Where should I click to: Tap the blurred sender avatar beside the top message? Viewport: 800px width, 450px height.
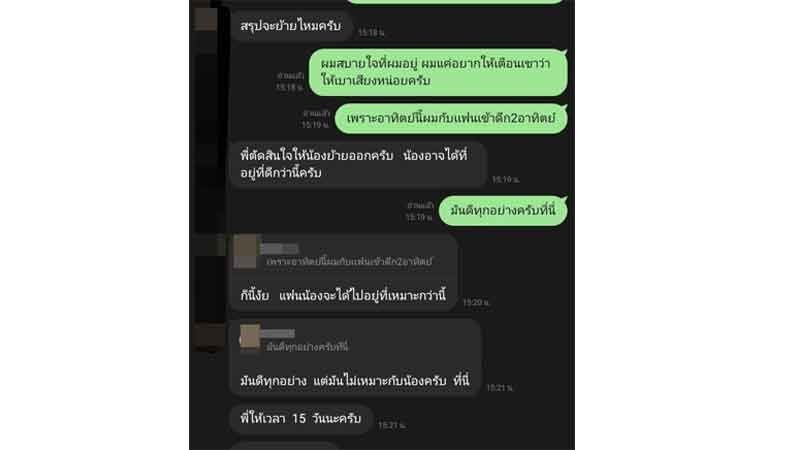[206, 19]
